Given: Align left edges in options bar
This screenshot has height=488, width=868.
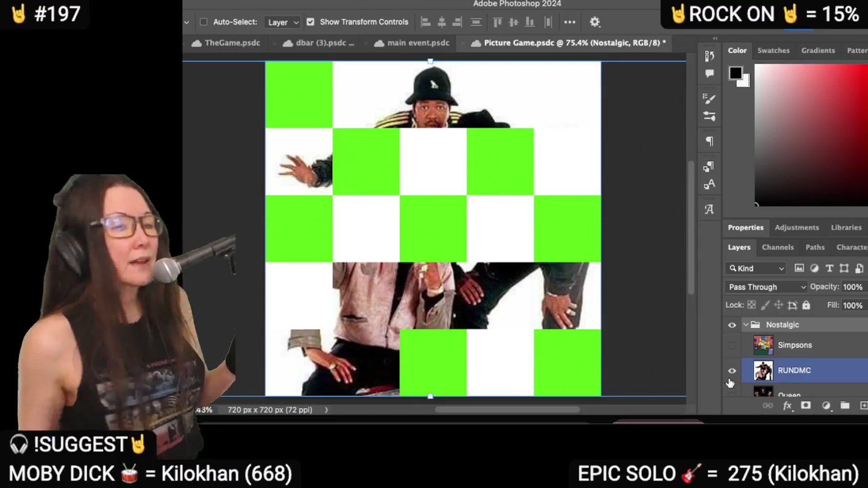Looking at the screenshot, I should tap(425, 22).
